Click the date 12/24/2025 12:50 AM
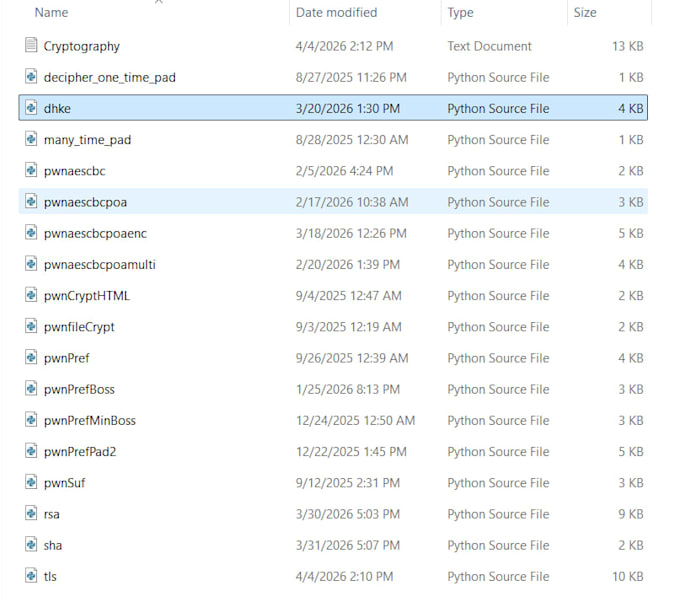The height and width of the screenshot is (602, 680). coord(356,420)
